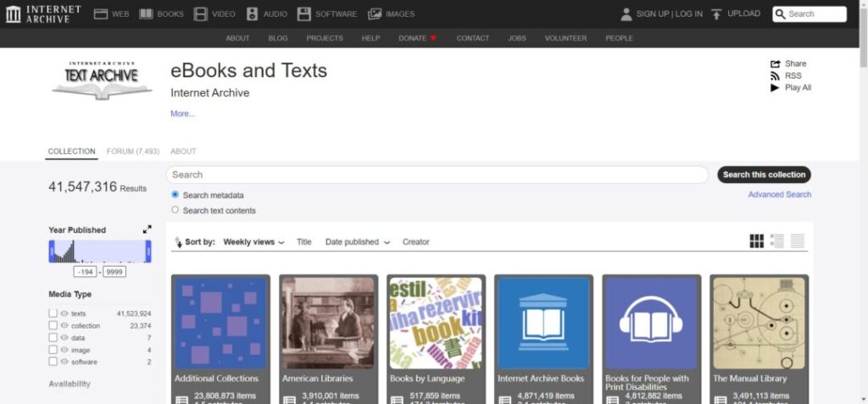Check the collection media type checkbox
Screen dimensions: 868x404
53,325
